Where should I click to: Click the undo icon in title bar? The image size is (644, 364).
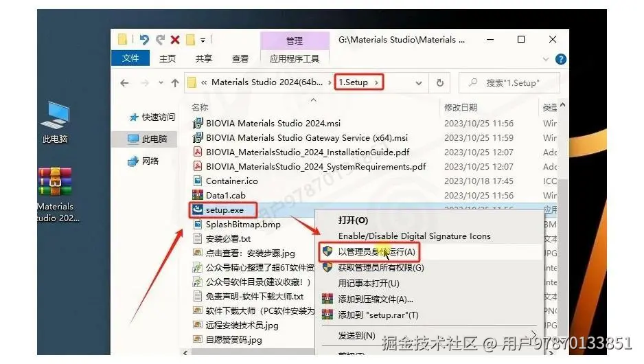(x=144, y=40)
